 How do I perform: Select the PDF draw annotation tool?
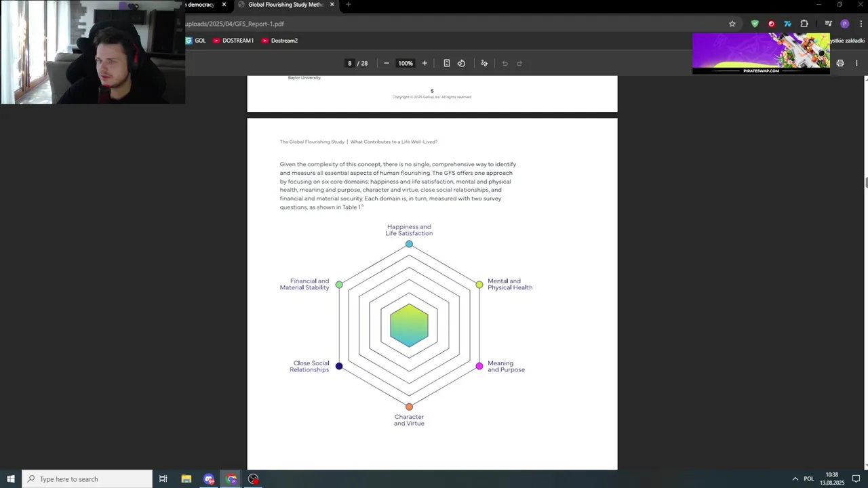pos(484,63)
